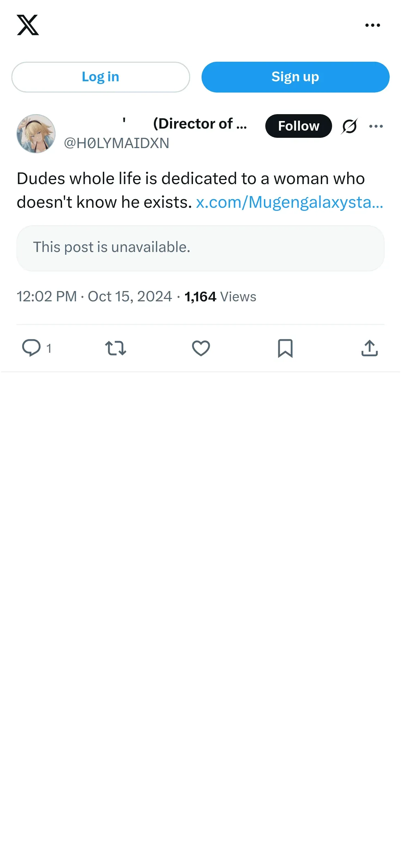Screen dimensions: 401x868
Task: Click the 1,164 Views count
Action: 220,297
